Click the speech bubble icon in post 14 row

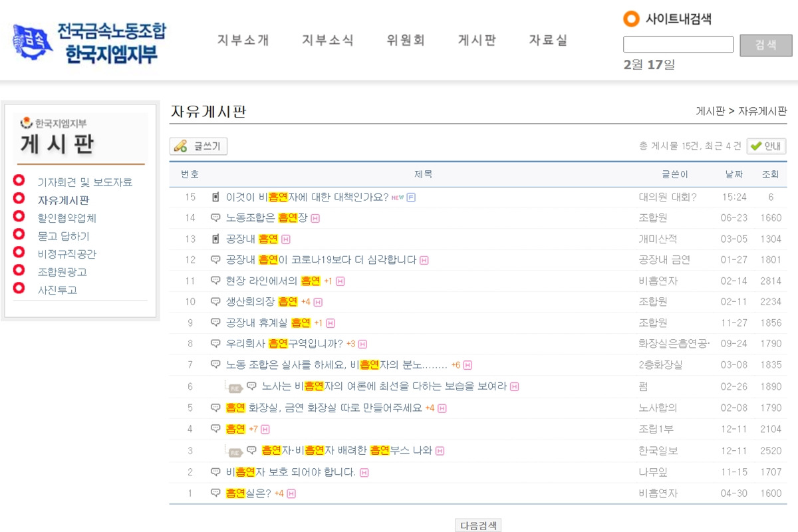click(215, 217)
